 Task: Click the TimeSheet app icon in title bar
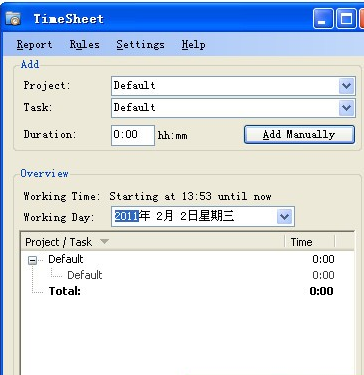pyautogui.click(x=13, y=19)
